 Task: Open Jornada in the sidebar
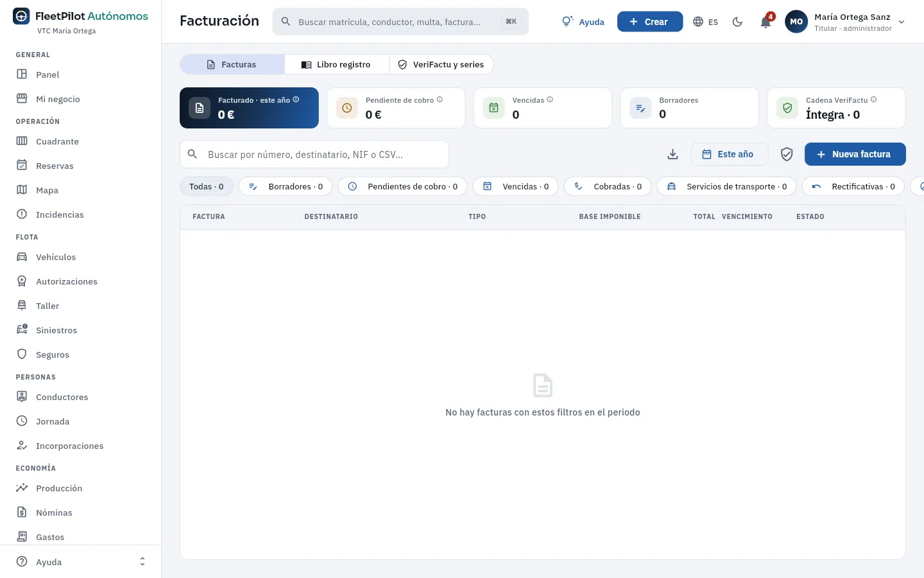click(80, 421)
